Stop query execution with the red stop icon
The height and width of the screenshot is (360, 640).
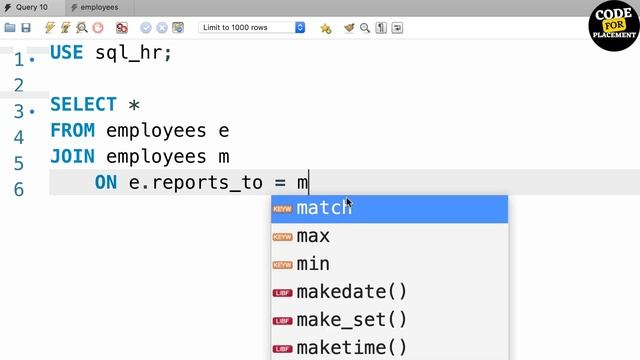tap(98, 28)
